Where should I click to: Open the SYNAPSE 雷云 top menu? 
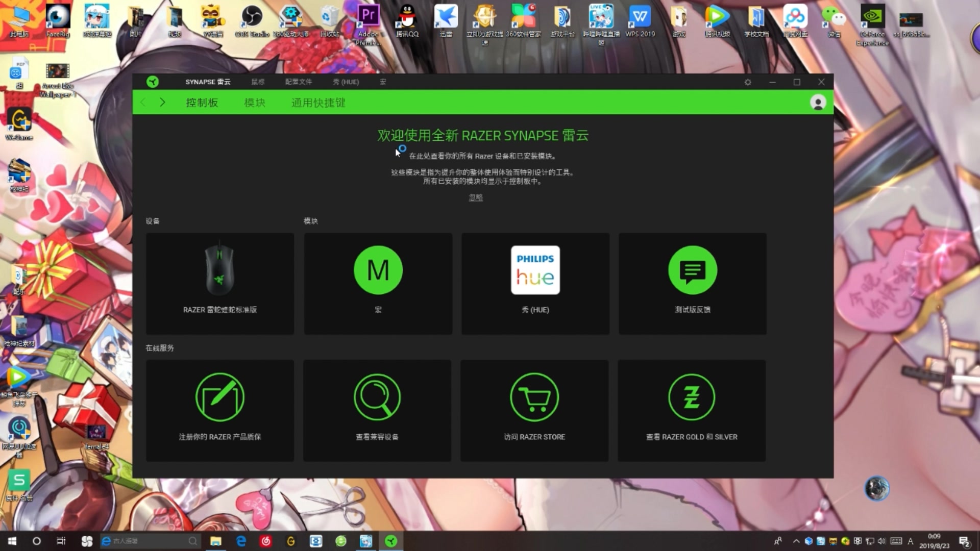[208, 82]
